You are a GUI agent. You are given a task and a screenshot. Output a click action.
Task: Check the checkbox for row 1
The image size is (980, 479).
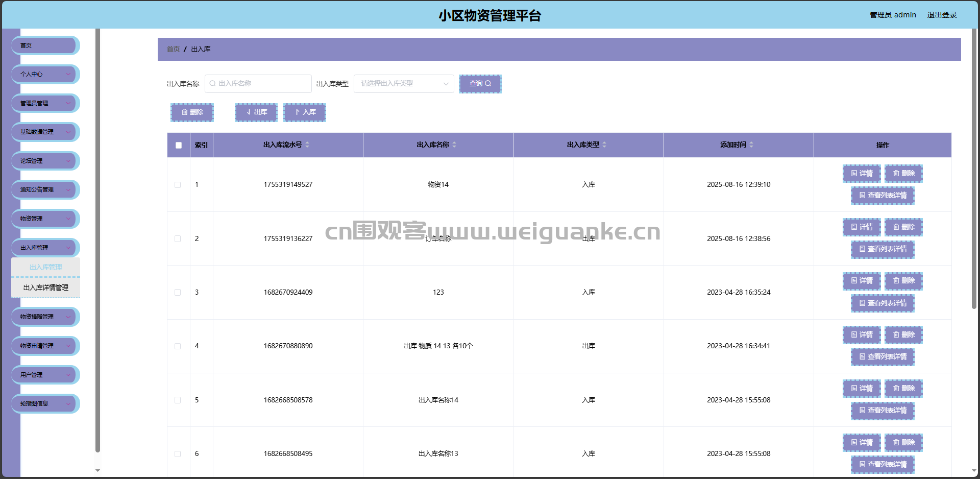(x=178, y=185)
